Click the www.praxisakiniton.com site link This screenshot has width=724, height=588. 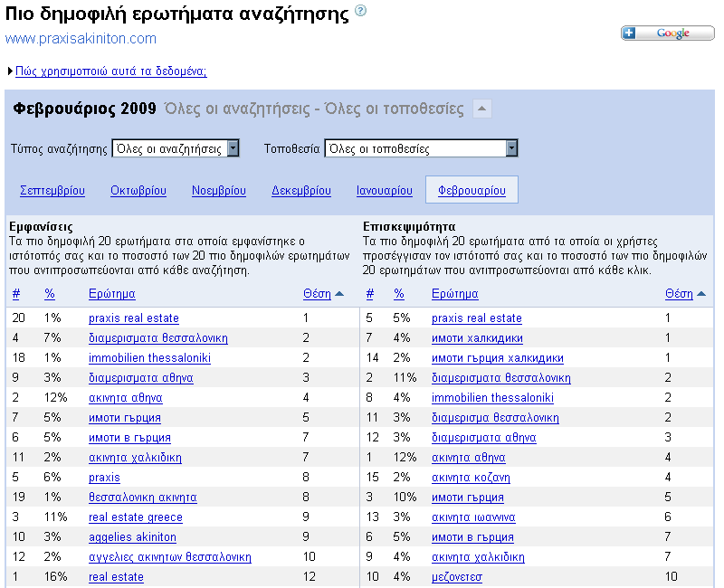[81, 39]
